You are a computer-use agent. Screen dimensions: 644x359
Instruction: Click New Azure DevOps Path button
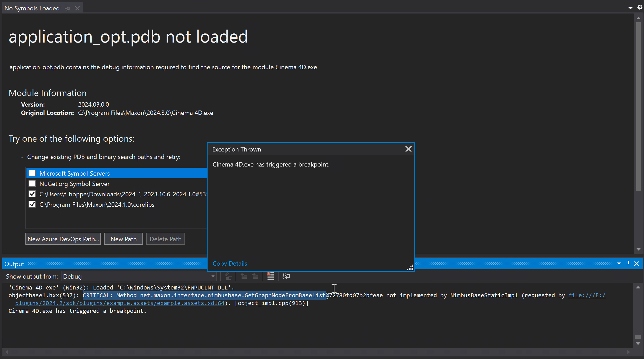[63, 239]
